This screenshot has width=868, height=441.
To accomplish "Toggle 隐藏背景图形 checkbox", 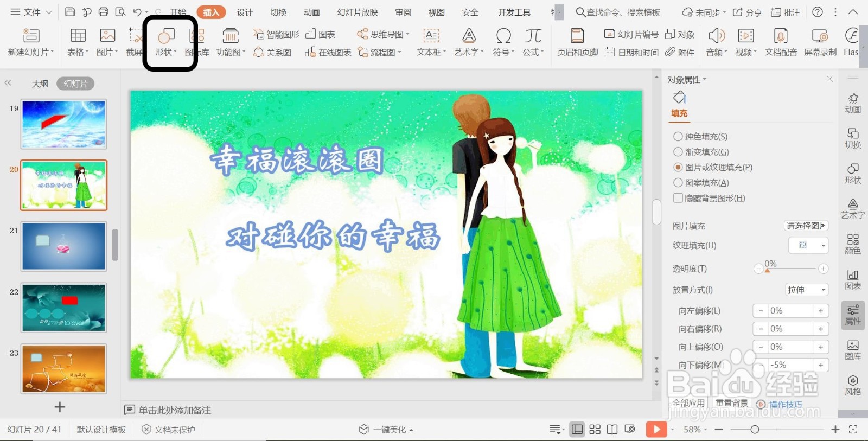I will pos(678,198).
